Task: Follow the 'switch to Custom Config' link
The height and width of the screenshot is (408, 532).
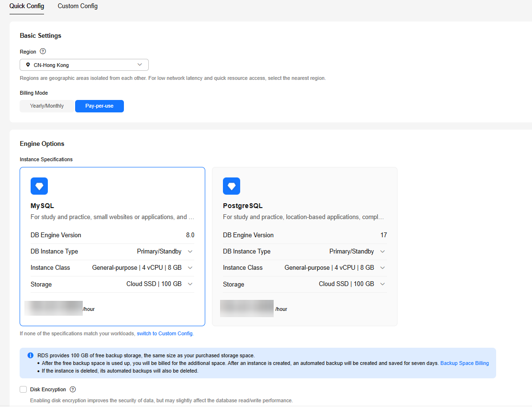Action: 165,334
